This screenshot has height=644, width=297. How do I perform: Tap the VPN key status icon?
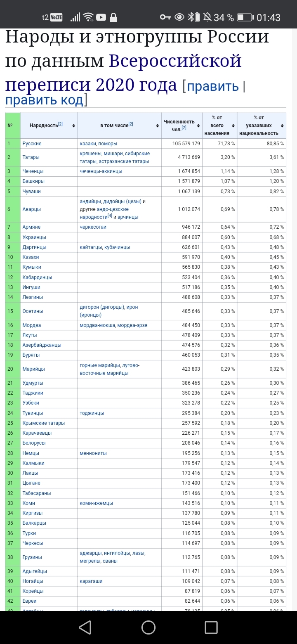(165, 17)
